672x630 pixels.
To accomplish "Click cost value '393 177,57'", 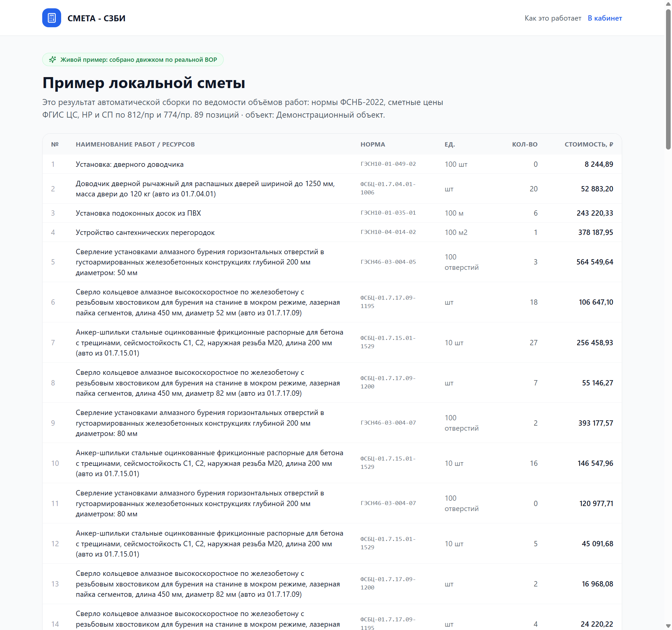I will click(x=595, y=423).
